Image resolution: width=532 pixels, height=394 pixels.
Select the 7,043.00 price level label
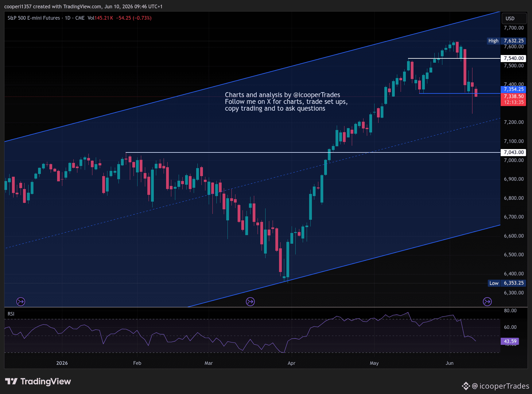tap(514, 152)
